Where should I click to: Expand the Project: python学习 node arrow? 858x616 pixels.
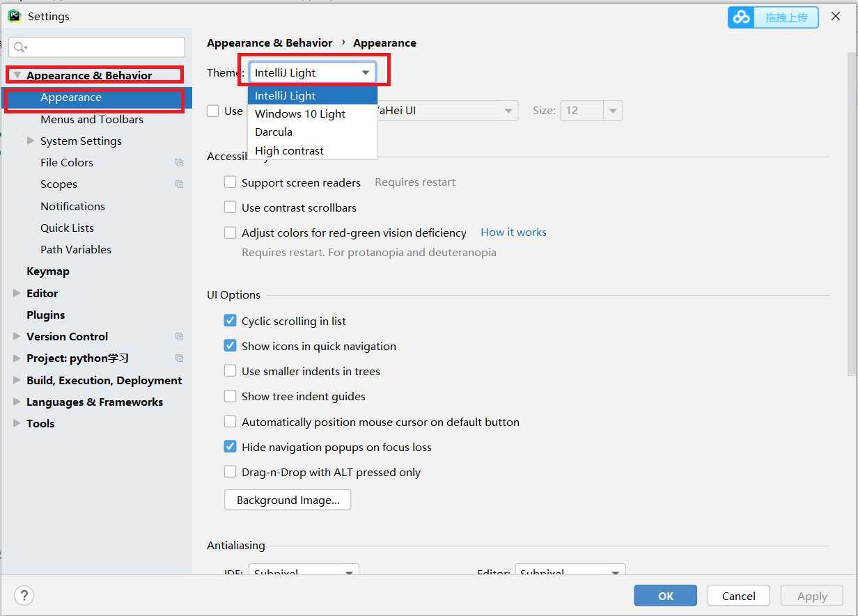pos(17,358)
